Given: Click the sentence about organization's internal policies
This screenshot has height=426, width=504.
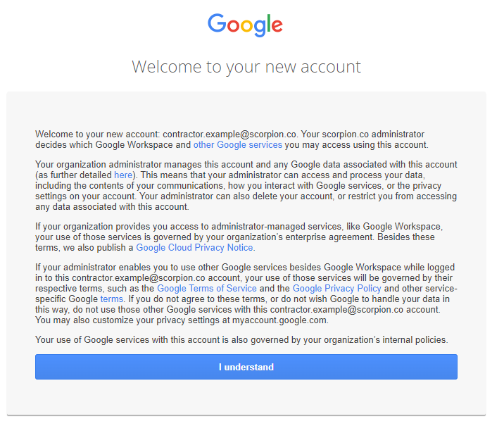Looking at the screenshot, I should coord(241,340).
